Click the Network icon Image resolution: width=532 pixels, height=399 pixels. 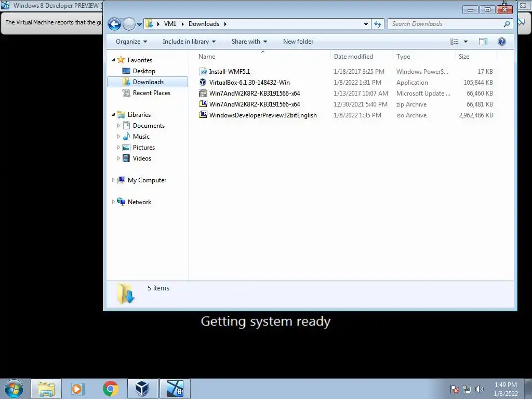coord(121,202)
